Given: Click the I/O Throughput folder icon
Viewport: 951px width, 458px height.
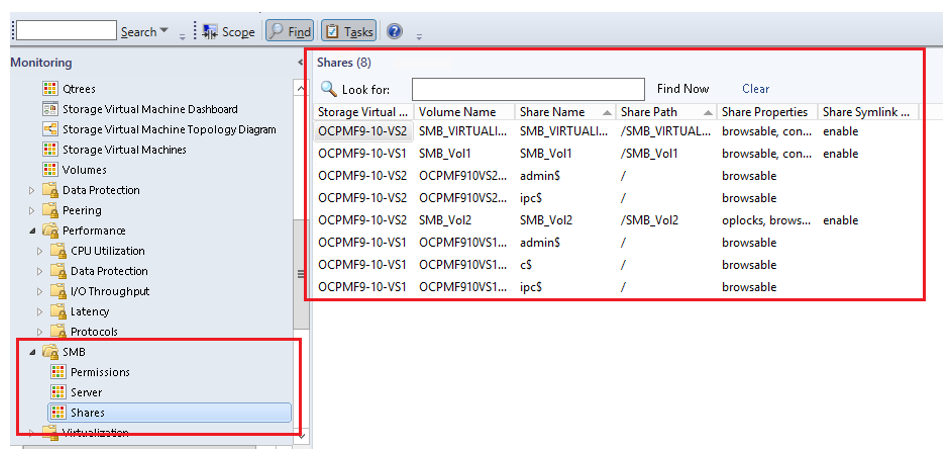Looking at the screenshot, I should point(58,291).
